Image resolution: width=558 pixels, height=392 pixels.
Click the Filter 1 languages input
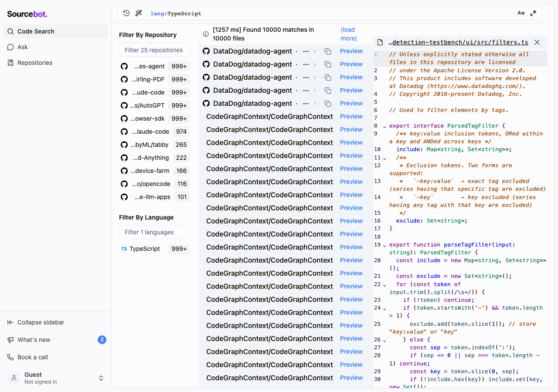click(154, 232)
